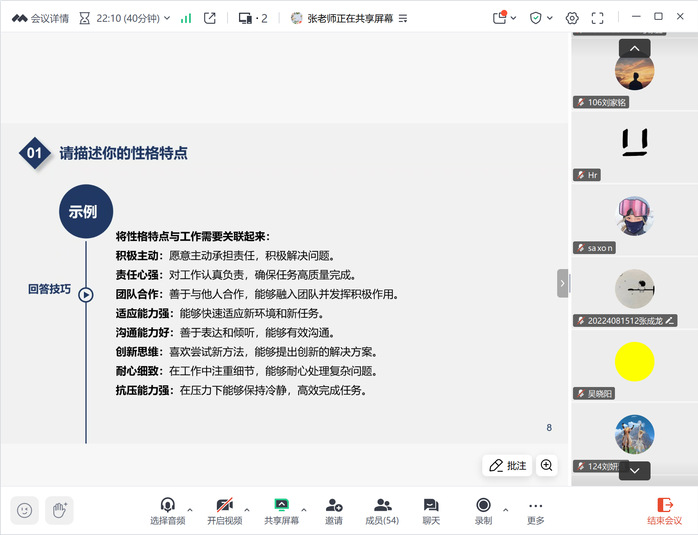Open the 聊天 chat panel

[431, 506]
